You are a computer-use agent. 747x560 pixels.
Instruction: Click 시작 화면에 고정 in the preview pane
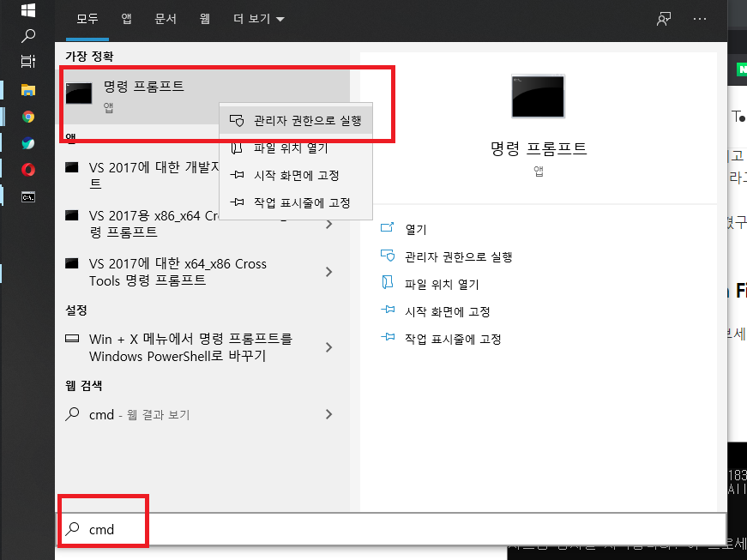point(448,312)
